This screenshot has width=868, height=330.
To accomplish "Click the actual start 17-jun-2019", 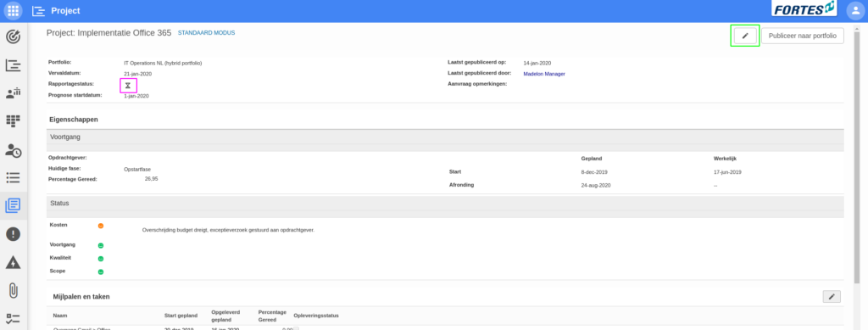I will pyautogui.click(x=727, y=172).
